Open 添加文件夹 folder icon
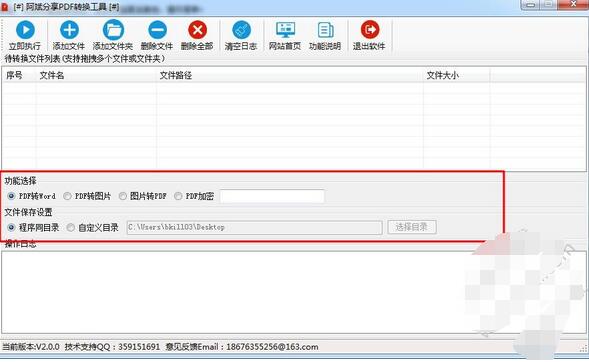This screenshot has height=362, width=589. coord(113,30)
